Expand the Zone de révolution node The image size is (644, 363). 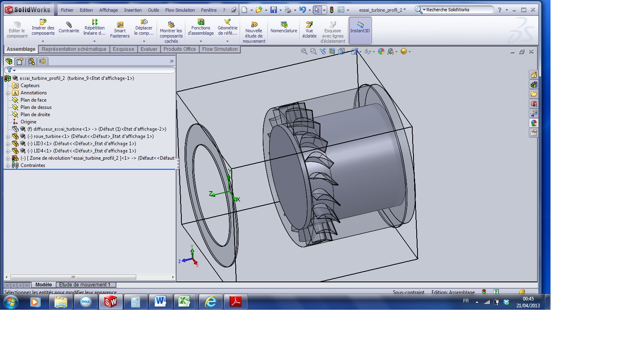tap(8, 158)
